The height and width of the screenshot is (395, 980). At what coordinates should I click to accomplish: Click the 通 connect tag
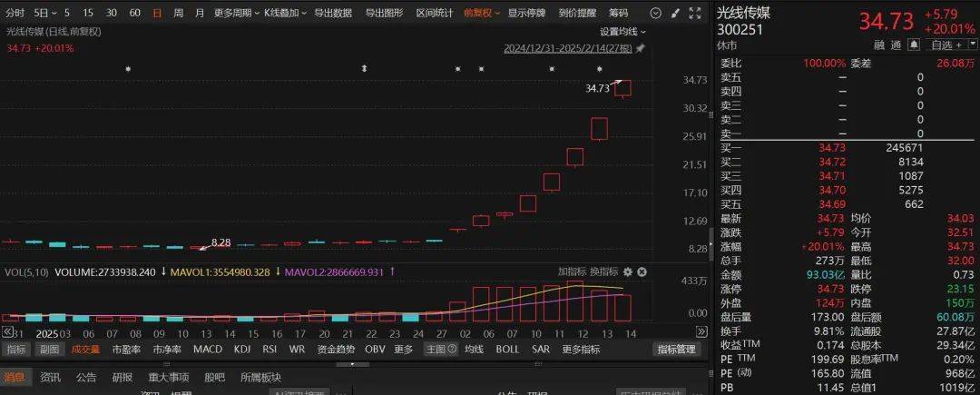(x=897, y=45)
